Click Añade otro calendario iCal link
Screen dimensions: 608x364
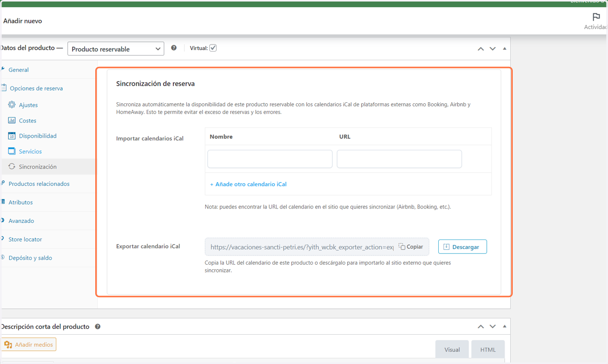point(248,184)
